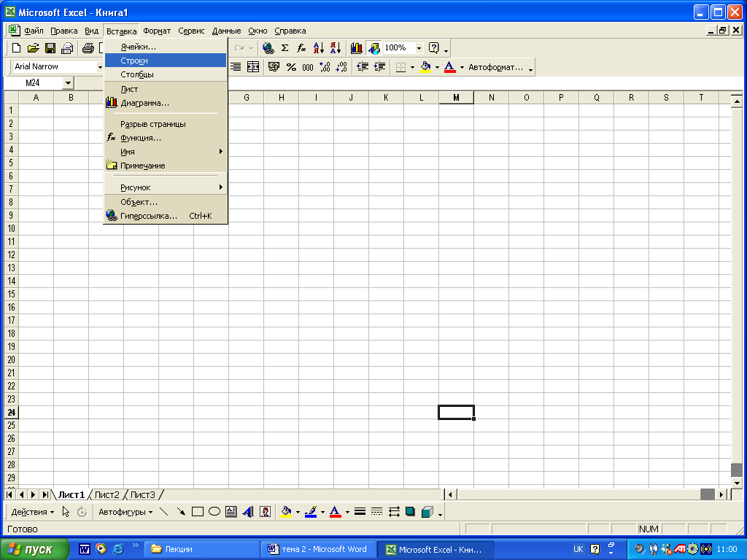Select the Rectangle drawing tool
This screenshot has width=747, height=560.
tap(197, 513)
